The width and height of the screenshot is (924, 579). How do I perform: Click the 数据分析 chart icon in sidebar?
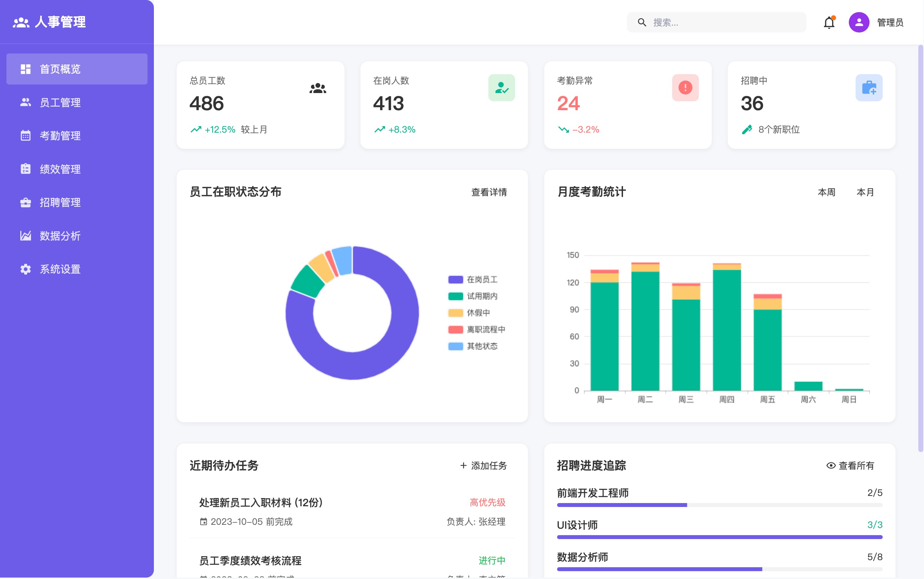(26, 236)
